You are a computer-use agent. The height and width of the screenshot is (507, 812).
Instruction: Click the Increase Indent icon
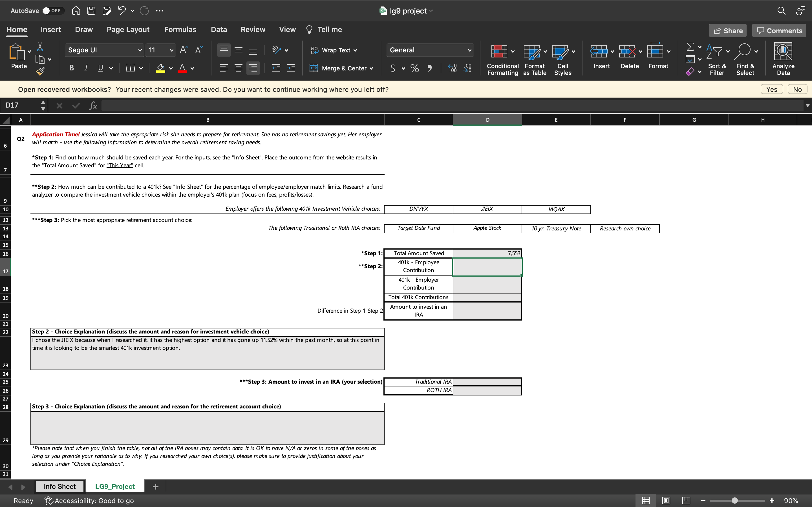pos(291,68)
